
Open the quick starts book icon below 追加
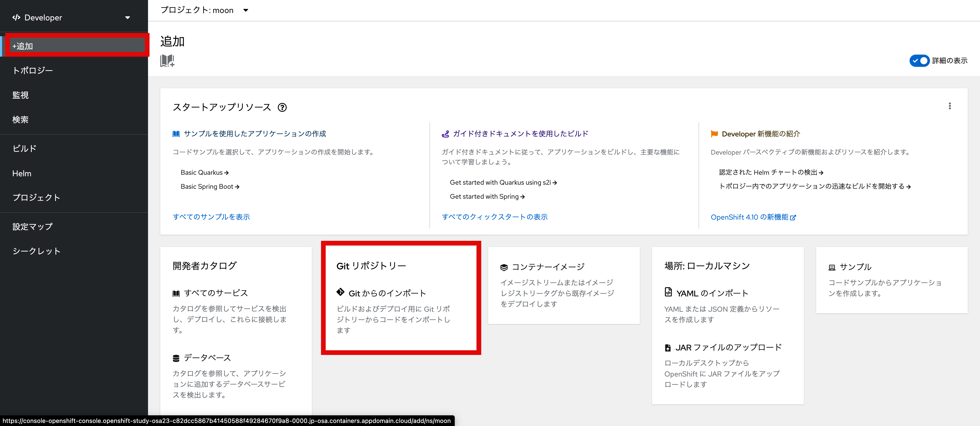pyautogui.click(x=167, y=61)
